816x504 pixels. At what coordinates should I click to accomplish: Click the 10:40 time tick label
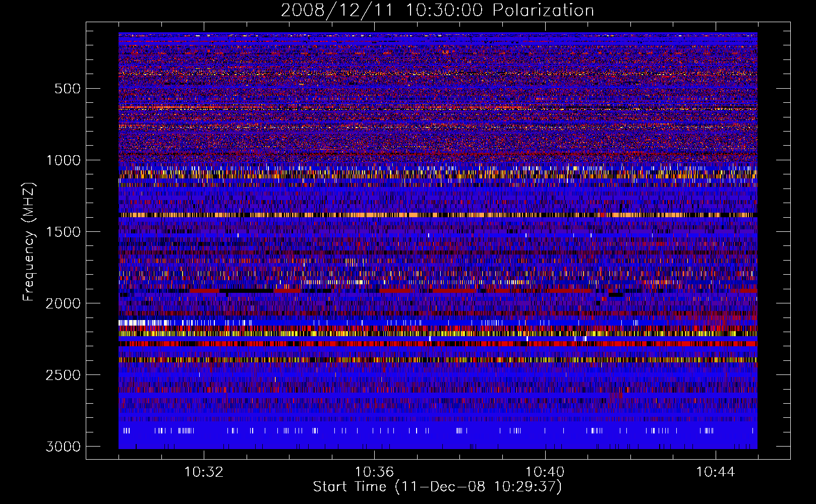point(545,472)
